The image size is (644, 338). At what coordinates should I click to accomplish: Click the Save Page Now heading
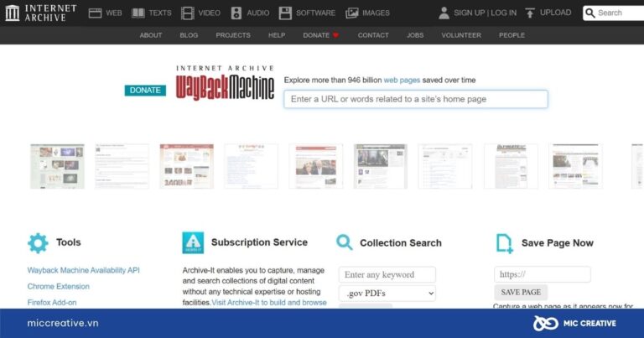(x=558, y=243)
